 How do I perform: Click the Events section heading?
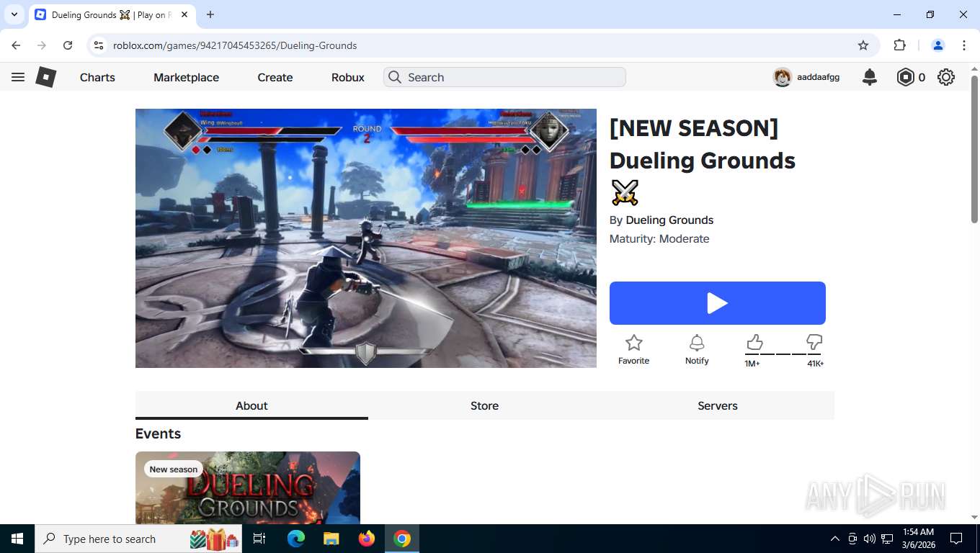click(158, 433)
